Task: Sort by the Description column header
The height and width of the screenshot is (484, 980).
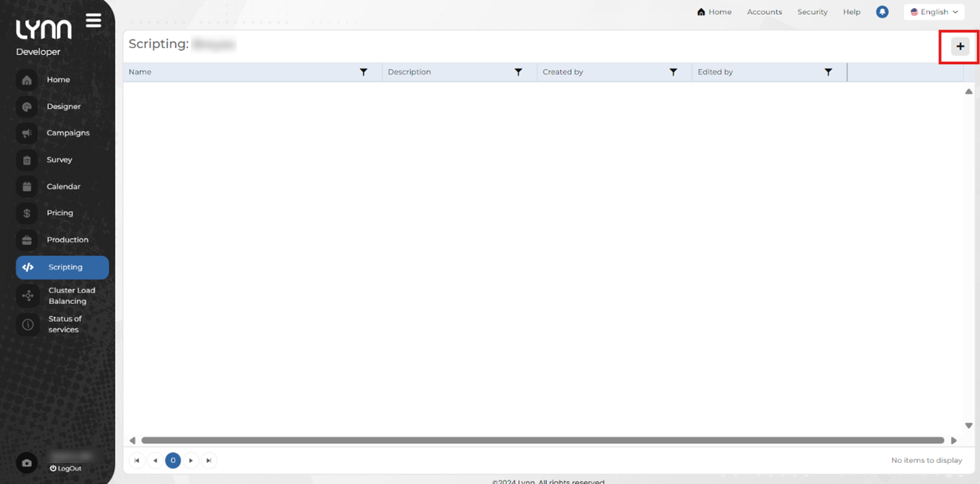Action: click(409, 72)
